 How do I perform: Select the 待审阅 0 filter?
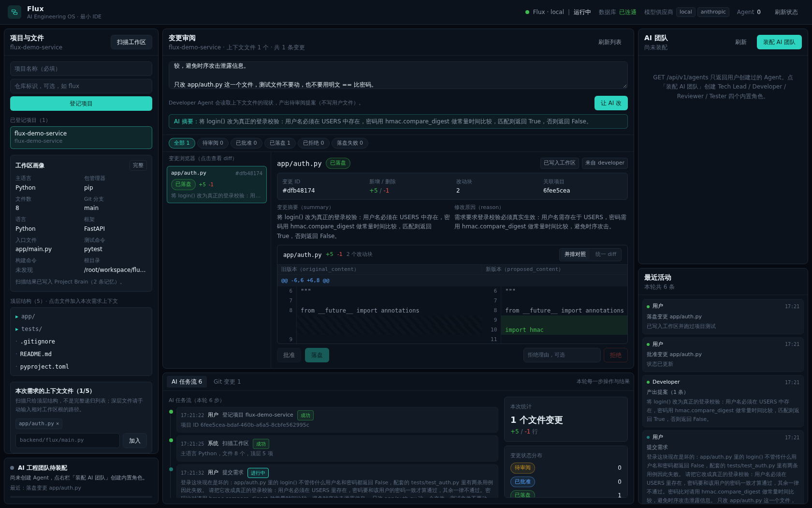click(213, 143)
